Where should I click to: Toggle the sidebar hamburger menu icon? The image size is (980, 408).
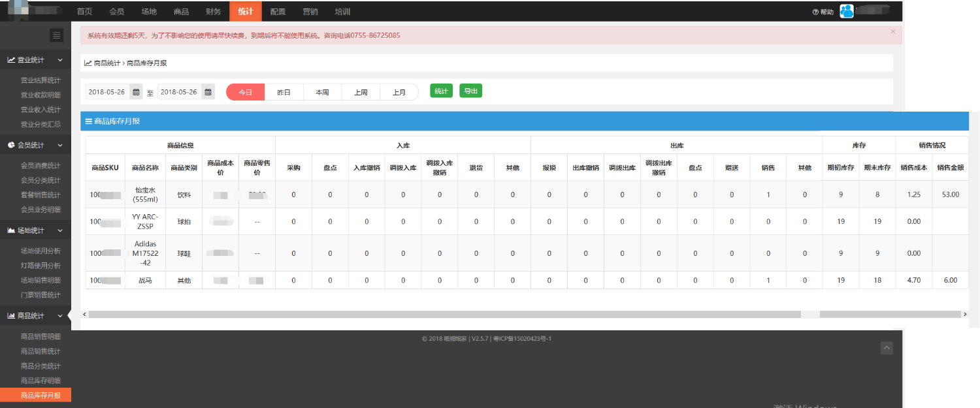tap(57, 35)
